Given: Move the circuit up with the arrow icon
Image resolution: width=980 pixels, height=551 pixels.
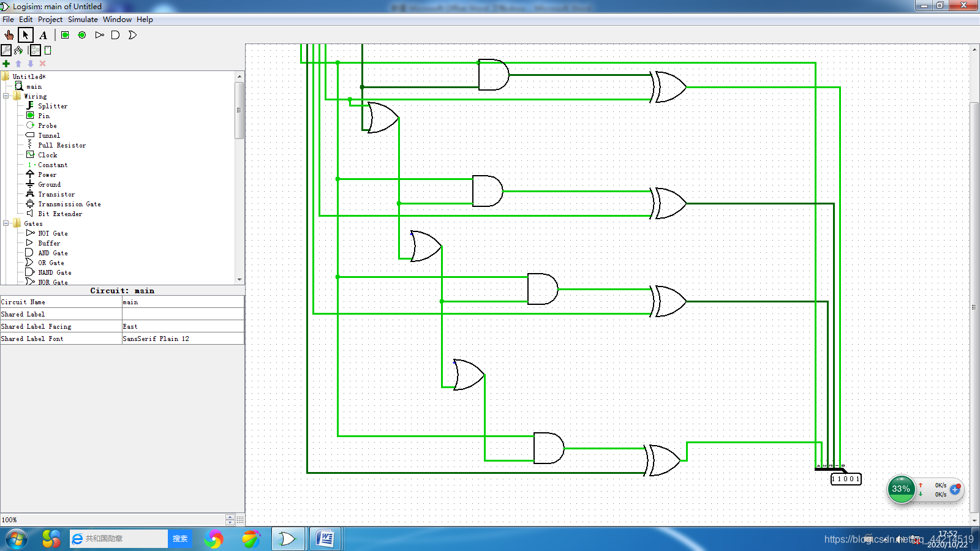Looking at the screenshot, I should 18,64.
